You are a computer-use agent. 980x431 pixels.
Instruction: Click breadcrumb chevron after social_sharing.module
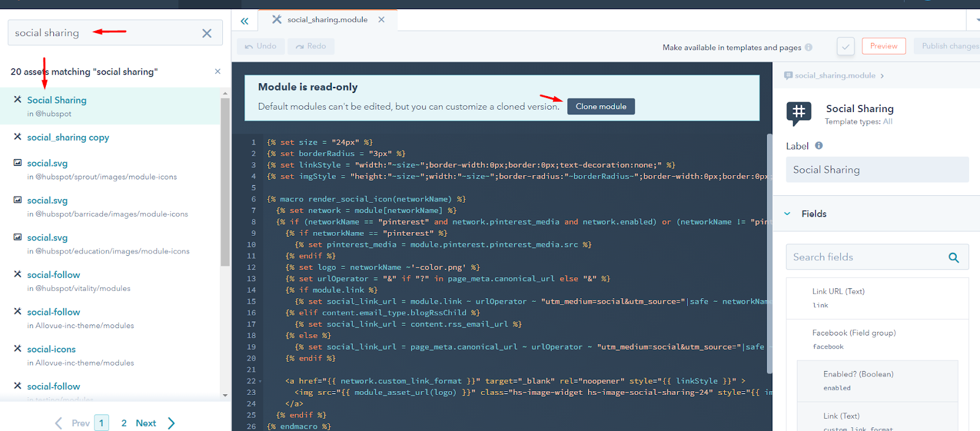click(882, 76)
